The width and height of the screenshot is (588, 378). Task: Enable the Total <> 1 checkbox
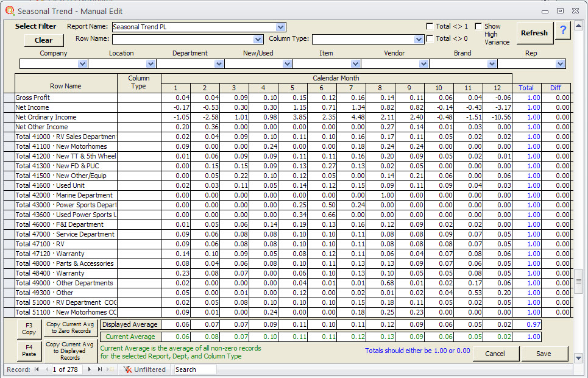(x=430, y=26)
